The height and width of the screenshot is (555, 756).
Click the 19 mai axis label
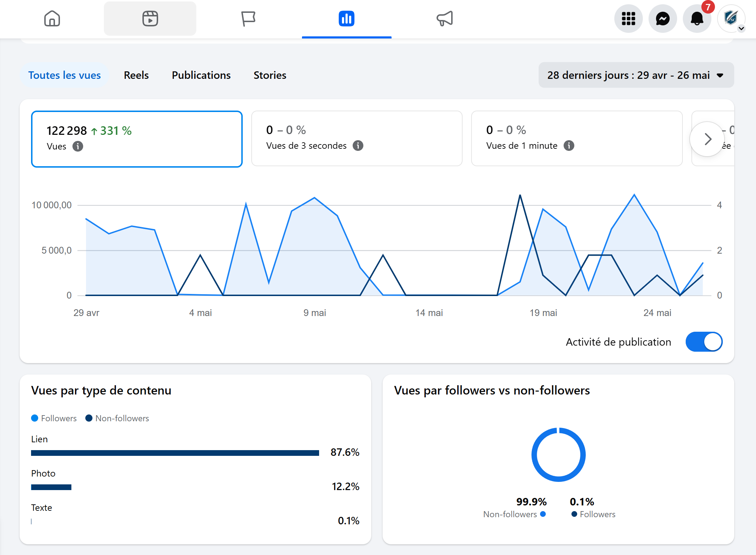pyautogui.click(x=543, y=313)
